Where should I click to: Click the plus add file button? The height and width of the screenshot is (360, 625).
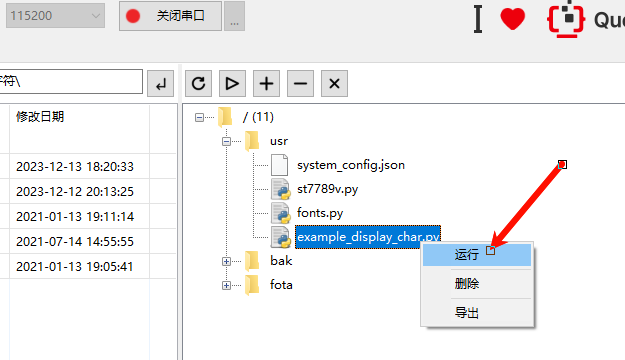click(266, 84)
